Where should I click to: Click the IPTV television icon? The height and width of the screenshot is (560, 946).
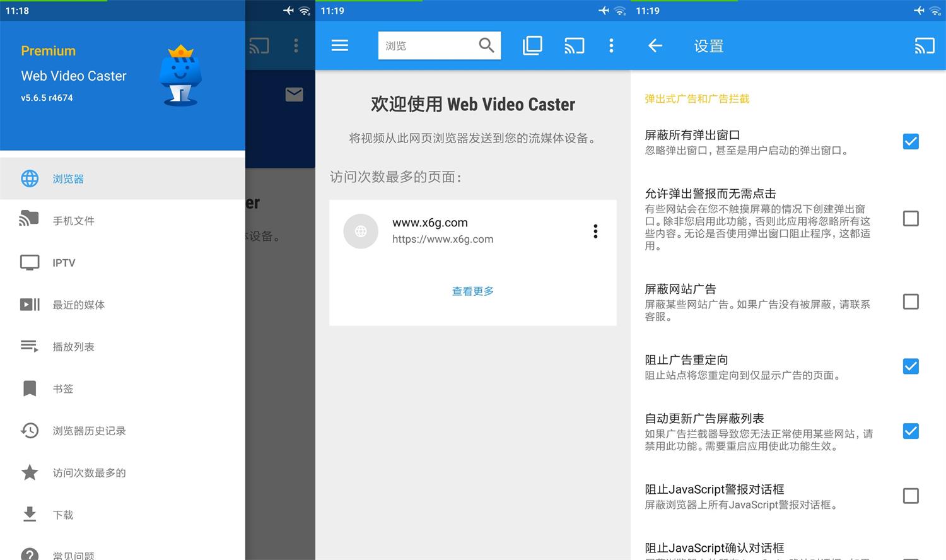[x=30, y=262]
